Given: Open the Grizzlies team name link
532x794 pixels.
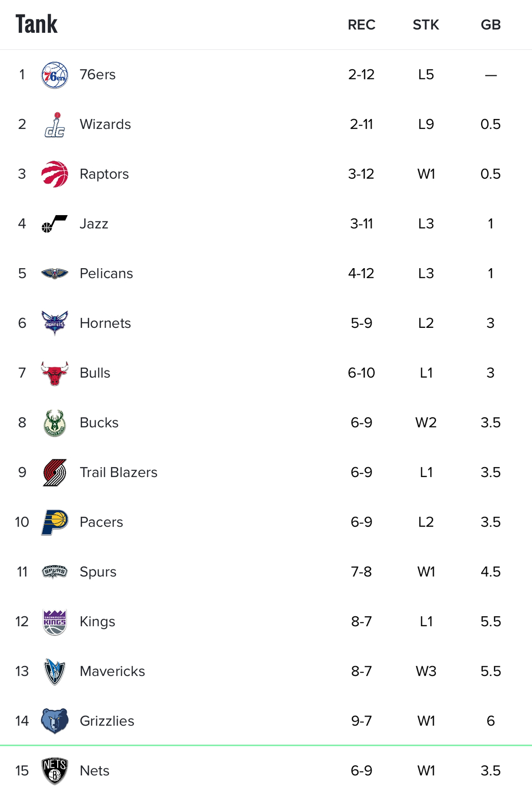Looking at the screenshot, I should click(x=107, y=721).
